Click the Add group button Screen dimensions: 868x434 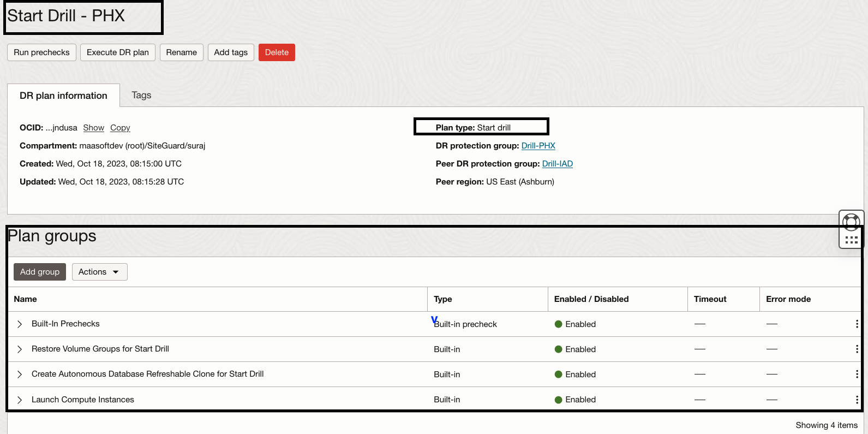(x=40, y=272)
